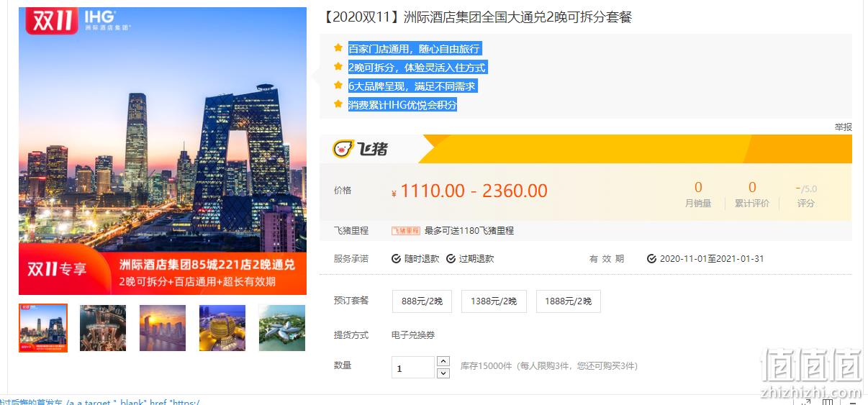Click the Fliggy (飞猪) logo icon
This screenshot has width=868, height=405.
pos(361,149)
